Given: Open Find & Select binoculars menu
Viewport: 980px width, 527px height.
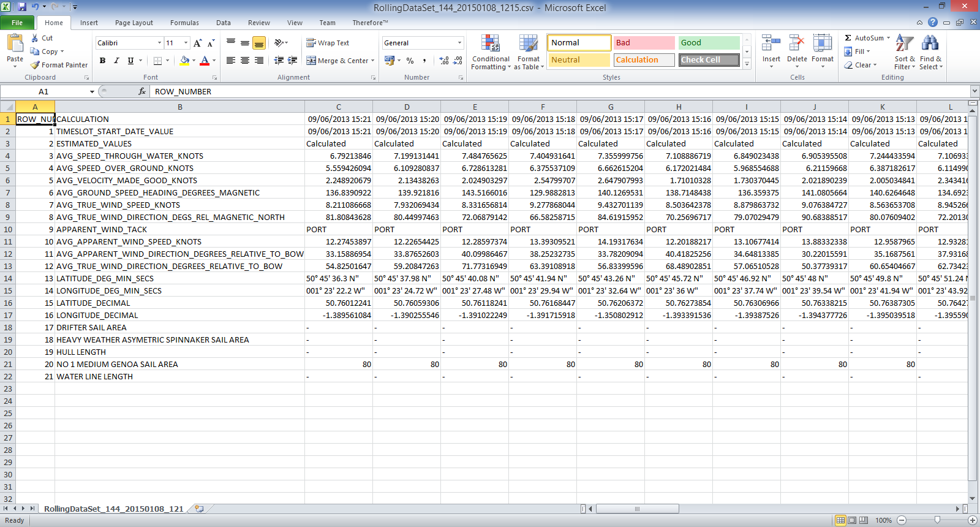Looking at the screenshot, I should pyautogui.click(x=930, y=52).
